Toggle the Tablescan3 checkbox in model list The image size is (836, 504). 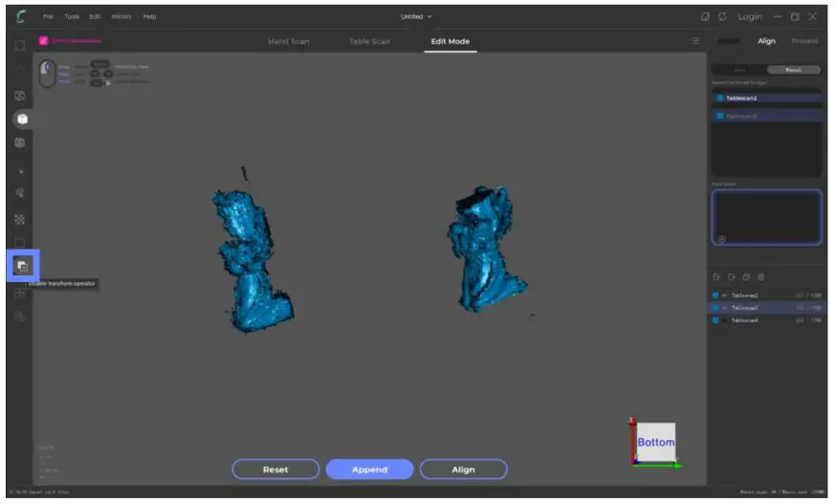click(719, 116)
